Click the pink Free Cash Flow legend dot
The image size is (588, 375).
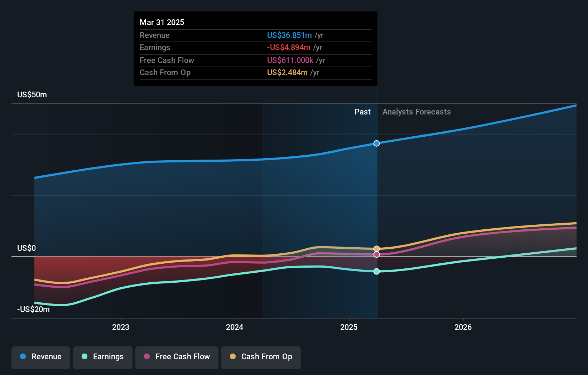click(x=147, y=357)
